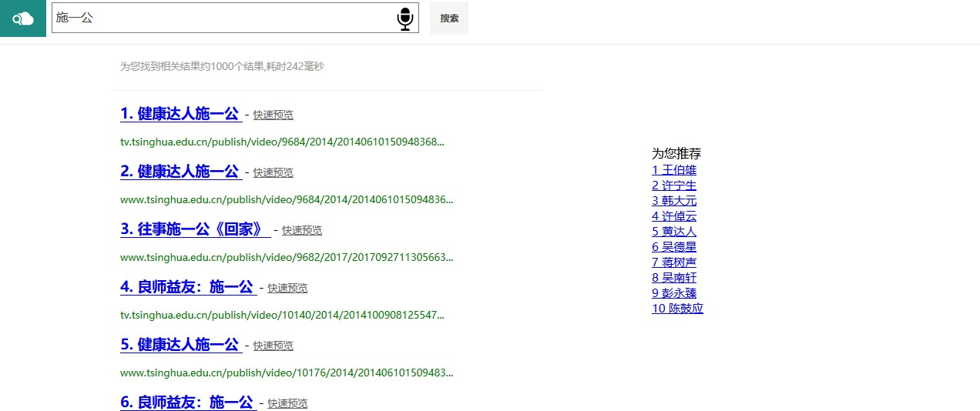Click the 为您推荐 heading text

[x=676, y=153]
